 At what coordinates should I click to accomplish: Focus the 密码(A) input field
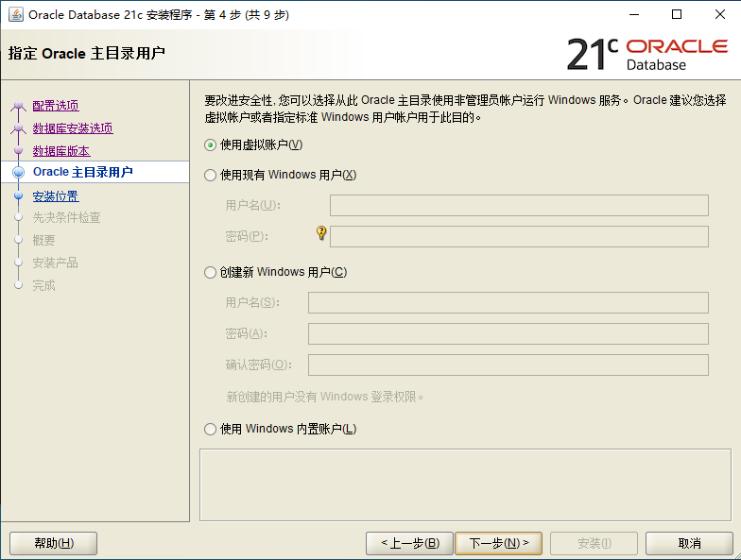tap(508, 334)
